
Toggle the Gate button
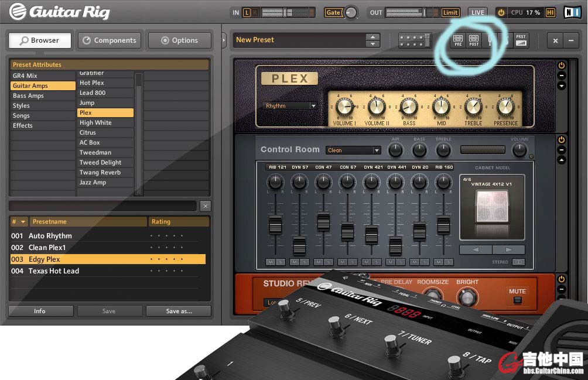pos(333,13)
